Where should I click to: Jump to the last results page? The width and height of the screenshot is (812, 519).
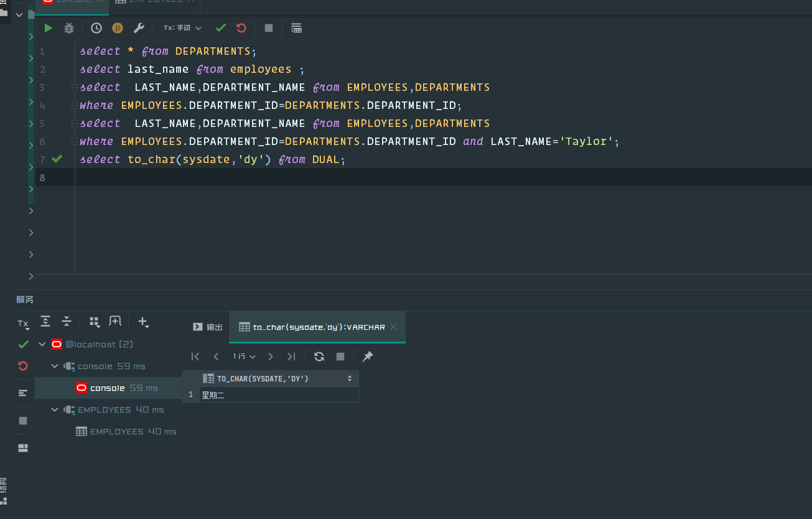(x=291, y=357)
